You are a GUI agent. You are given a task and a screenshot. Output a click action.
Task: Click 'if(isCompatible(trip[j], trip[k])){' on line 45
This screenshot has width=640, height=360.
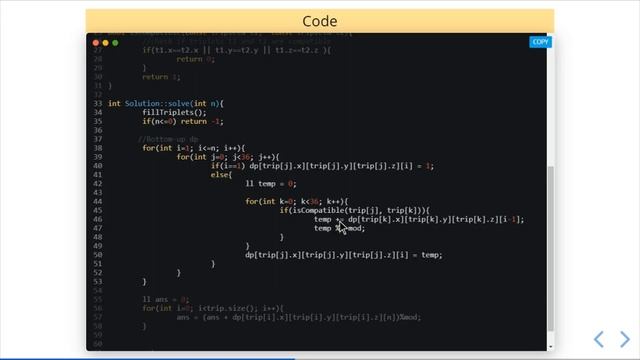355,211
